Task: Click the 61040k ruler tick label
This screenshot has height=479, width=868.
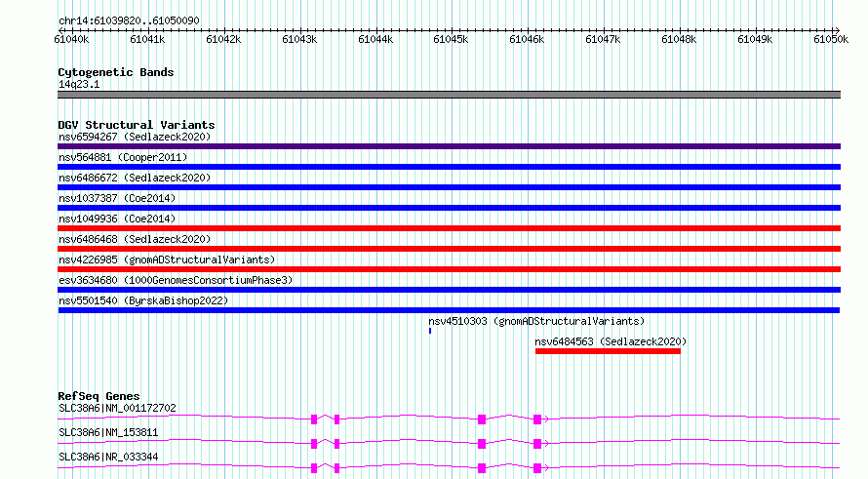Action: tap(71, 39)
